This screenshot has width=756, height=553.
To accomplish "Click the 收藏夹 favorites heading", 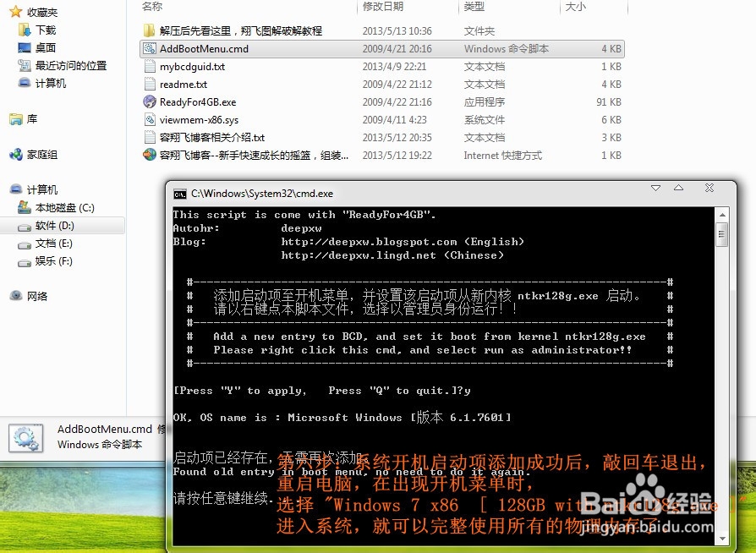I will [42, 12].
